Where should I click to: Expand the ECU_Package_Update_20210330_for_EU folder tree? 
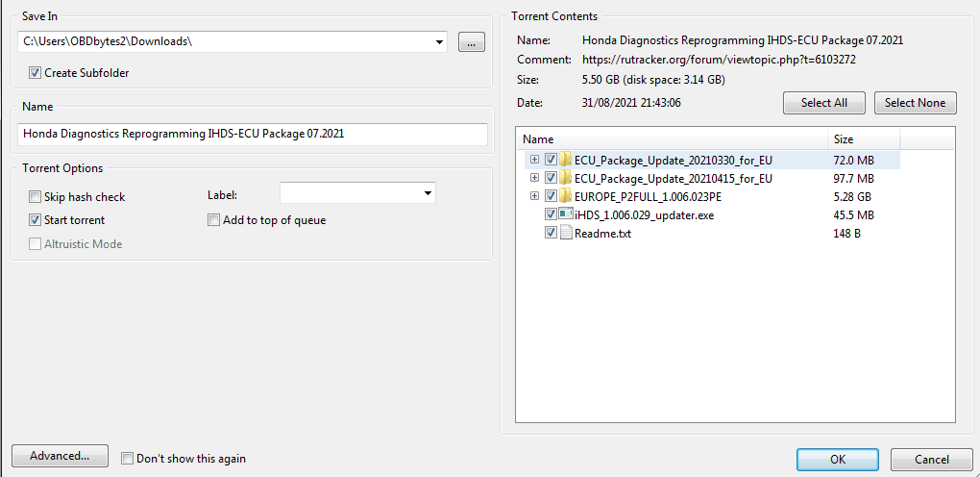tap(534, 160)
